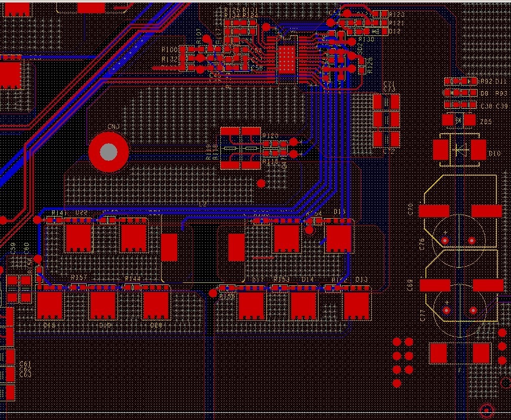Image resolution: width=511 pixels, height=420 pixels.
Task: Select the vertical C69 capacitor label
Action: pos(411,285)
